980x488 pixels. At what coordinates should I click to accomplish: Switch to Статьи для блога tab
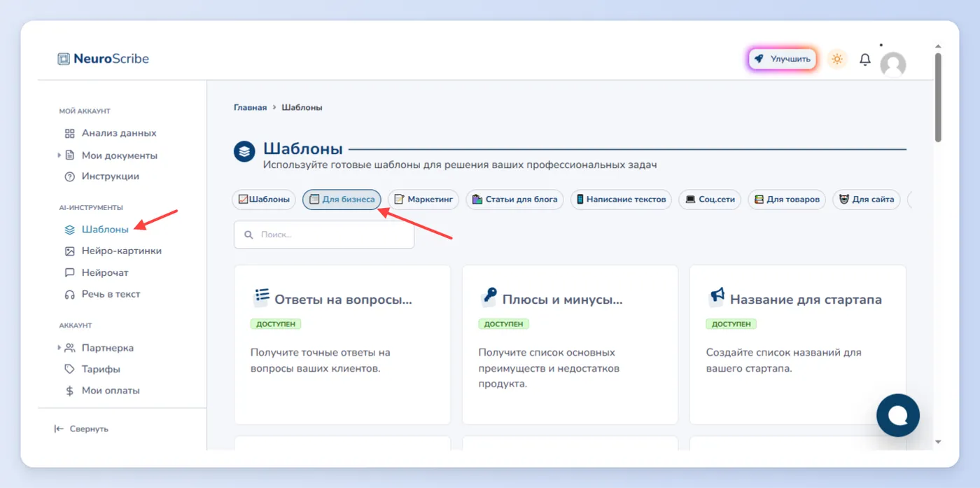coord(514,200)
